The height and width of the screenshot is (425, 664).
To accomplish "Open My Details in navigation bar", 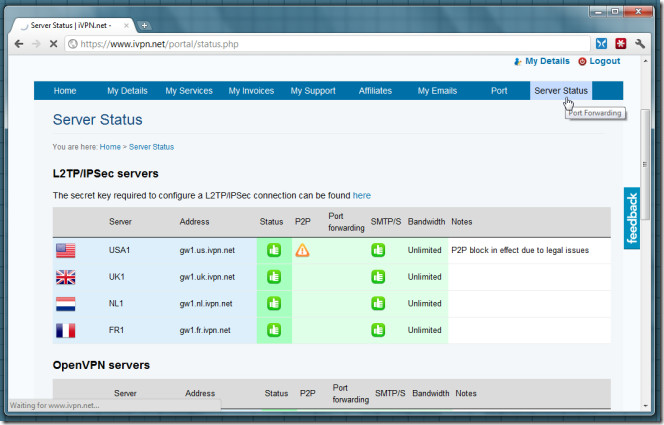I will 127,91.
